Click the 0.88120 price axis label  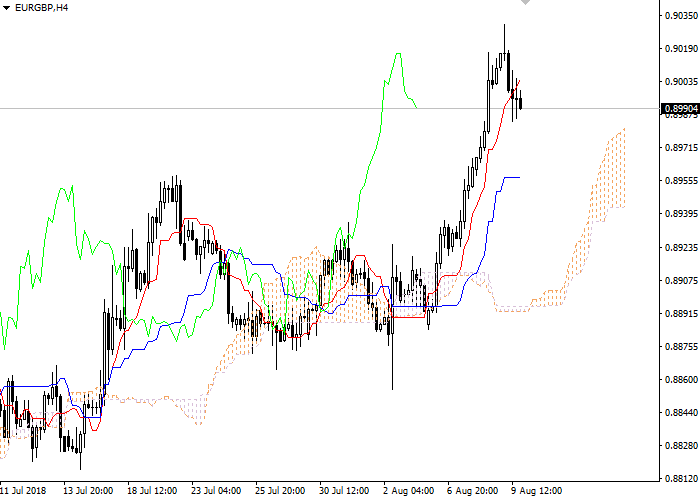pyautogui.click(x=681, y=479)
